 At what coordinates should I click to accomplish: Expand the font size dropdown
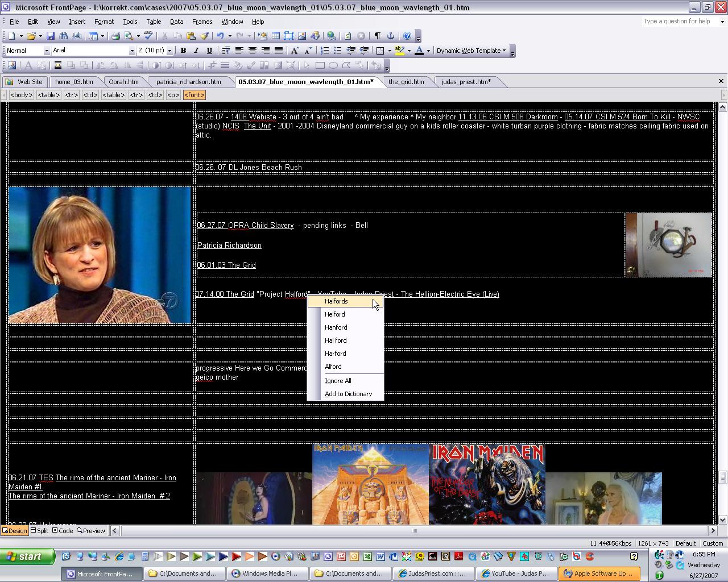[x=169, y=51]
